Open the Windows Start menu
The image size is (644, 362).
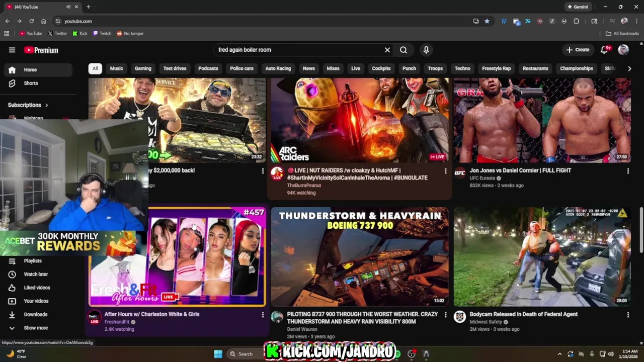[218, 354]
